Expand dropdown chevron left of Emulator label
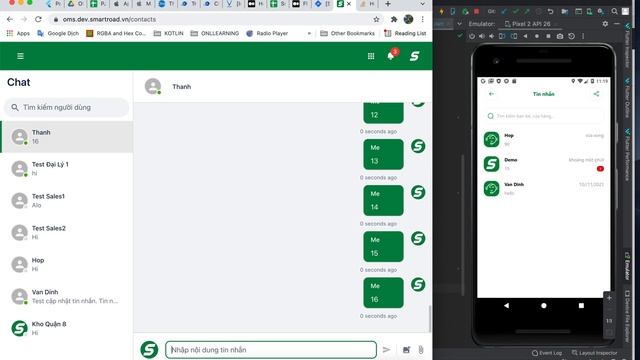 click(x=459, y=24)
